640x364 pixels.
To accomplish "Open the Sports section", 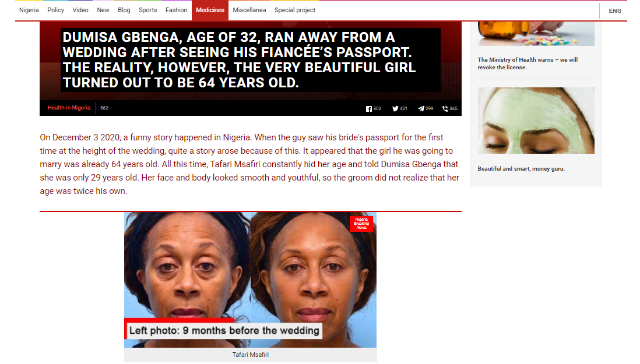I will coord(147,10).
